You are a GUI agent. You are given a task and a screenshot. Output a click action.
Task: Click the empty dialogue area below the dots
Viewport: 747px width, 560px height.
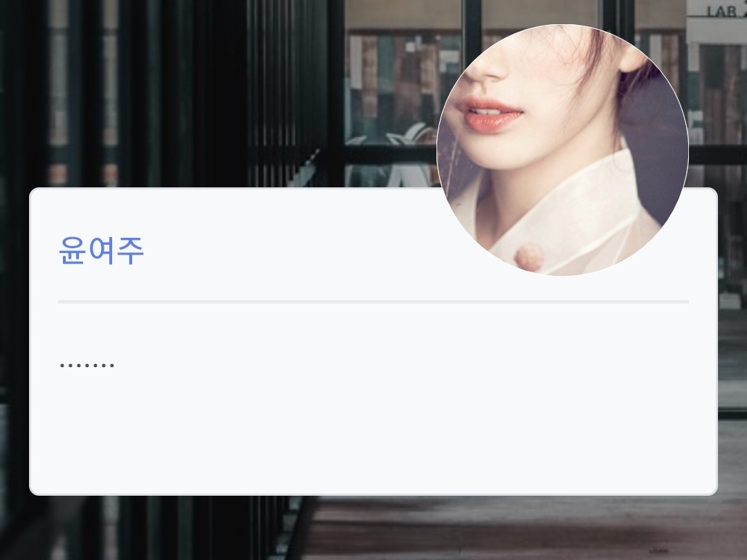tap(373, 429)
